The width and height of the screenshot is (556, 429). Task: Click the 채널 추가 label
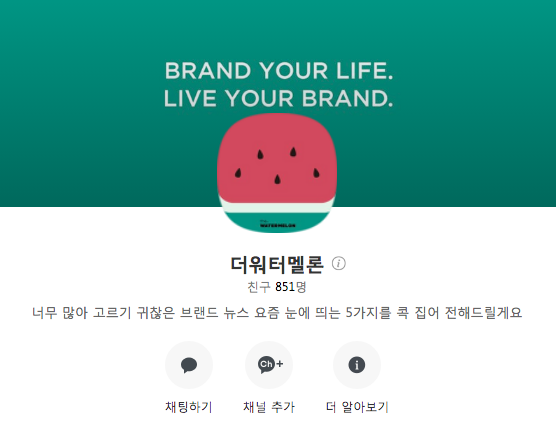coord(269,407)
